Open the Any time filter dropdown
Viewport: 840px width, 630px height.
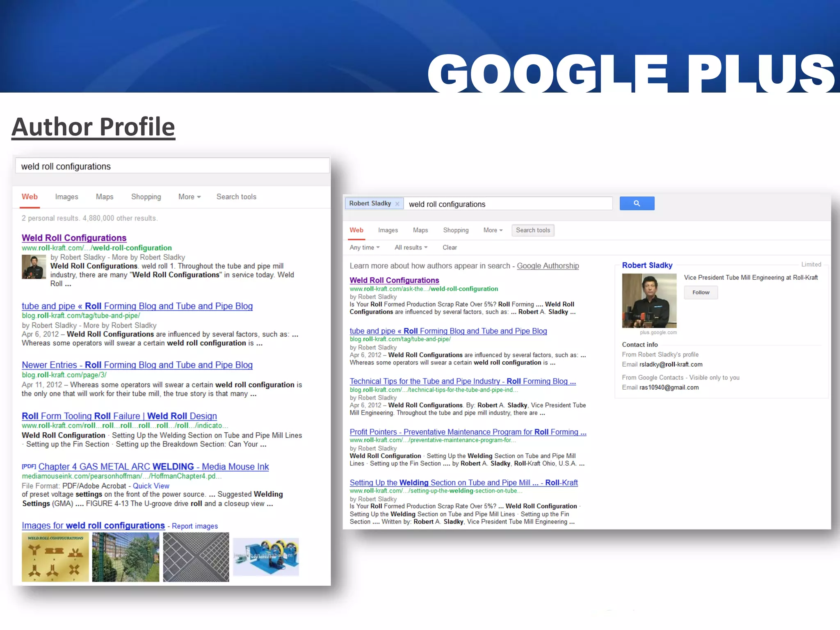pos(365,247)
